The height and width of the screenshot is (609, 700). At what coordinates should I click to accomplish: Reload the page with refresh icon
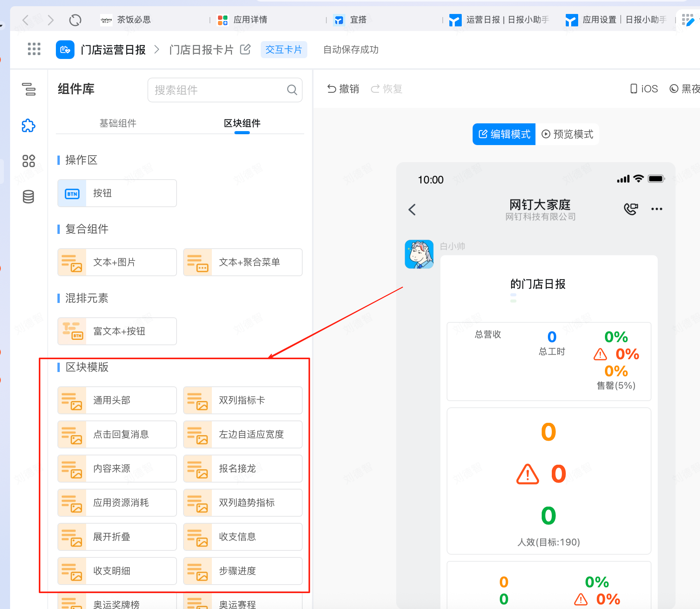[x=75, y=20]
